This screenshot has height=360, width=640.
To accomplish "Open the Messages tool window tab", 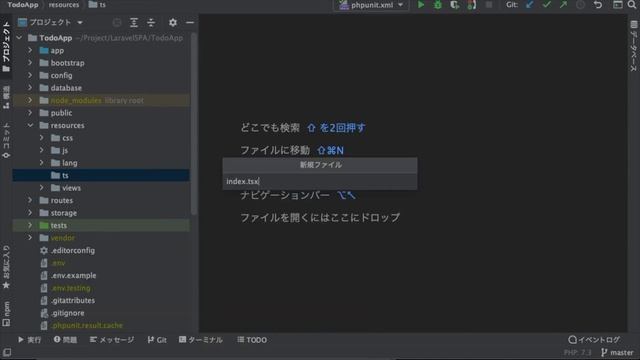I will coord(112,340).
